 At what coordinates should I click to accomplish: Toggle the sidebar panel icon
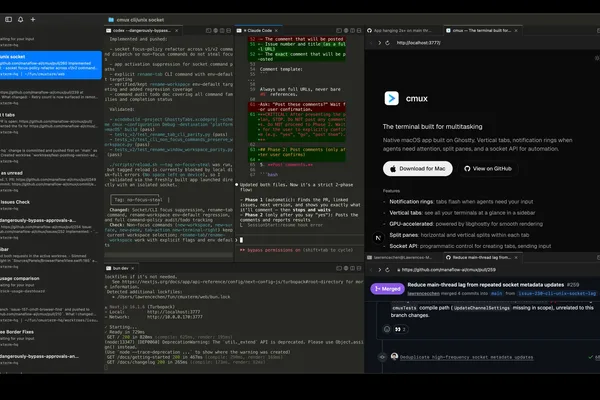coord(8,20)
